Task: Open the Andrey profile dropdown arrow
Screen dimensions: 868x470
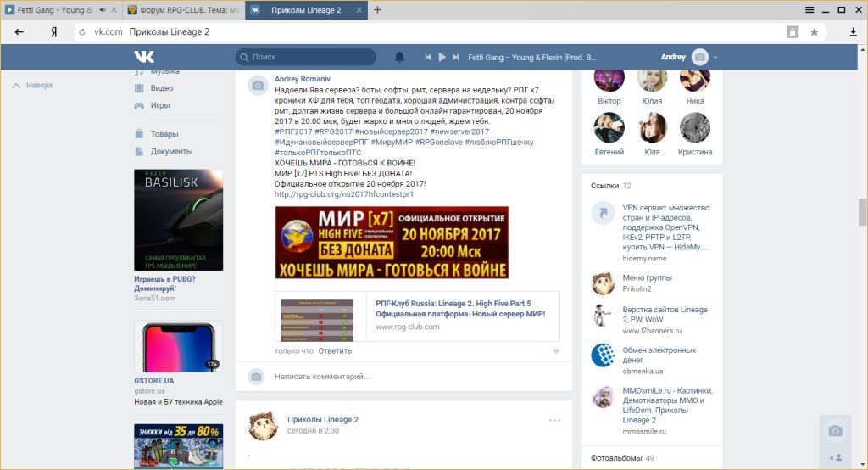Action: (x=715, y=58)
